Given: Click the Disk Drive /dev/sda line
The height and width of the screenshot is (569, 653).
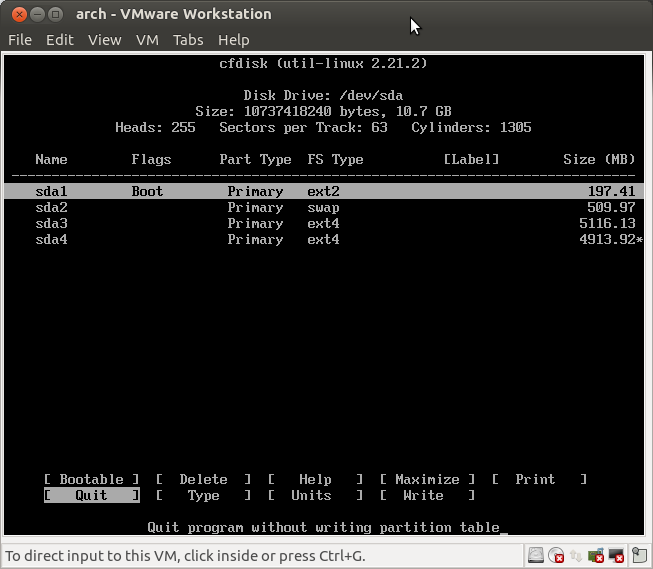Looking at the screenshot, I should click(x=323, y=95).
